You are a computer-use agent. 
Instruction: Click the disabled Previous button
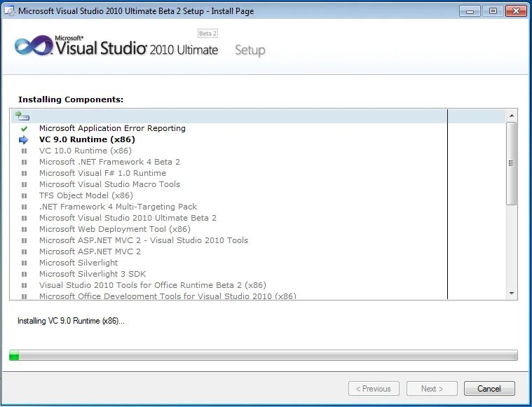374,388
